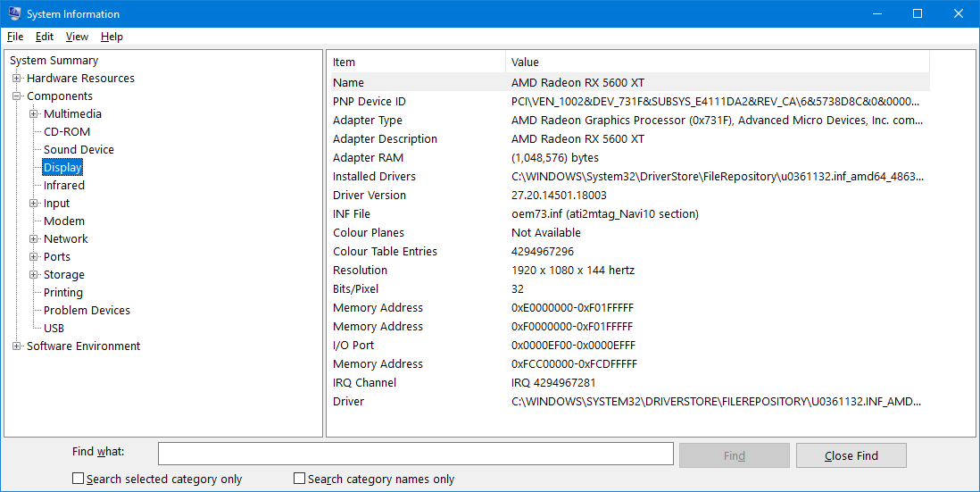Screen dimensions: 980x492
Task: Click the Value column header
Action: click(x=718, y=62)
